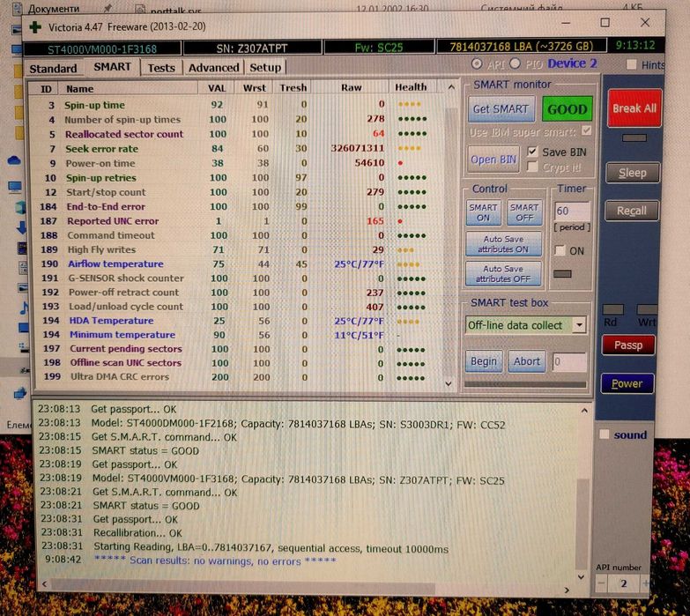Click Auto Save attributes OFF button
Image resolution: width=690 pixels, height=616 pixels.
[503, 274]
